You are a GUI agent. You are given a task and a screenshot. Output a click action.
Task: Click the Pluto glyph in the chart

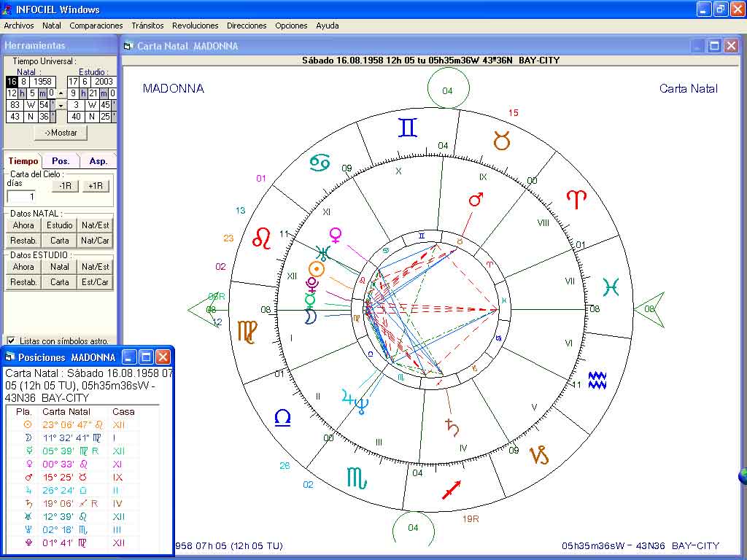tap(312, 285)
